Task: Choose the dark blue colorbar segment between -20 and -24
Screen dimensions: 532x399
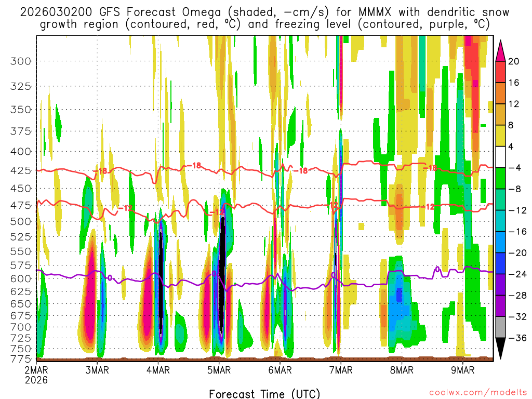Action: pyautogui.click(x=501, y=263)
